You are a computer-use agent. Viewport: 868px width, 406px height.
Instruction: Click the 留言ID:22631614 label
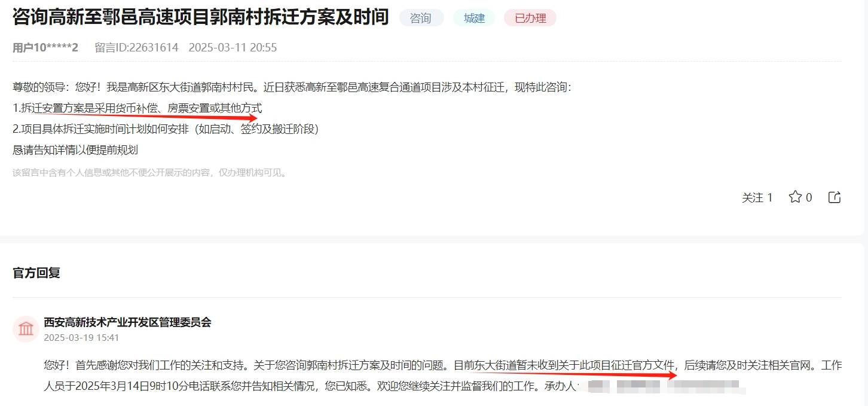pos(136,48)
